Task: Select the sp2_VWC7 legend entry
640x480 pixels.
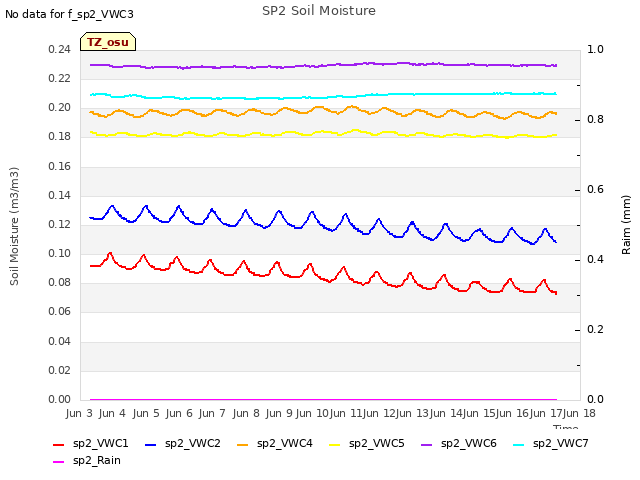Action: pos(551,443)
